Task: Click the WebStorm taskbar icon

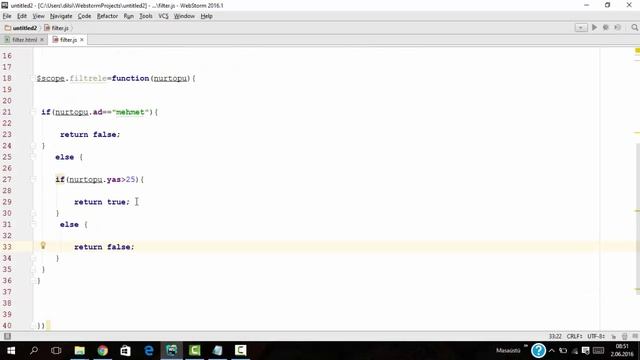Action: click(x=172, y=351)
